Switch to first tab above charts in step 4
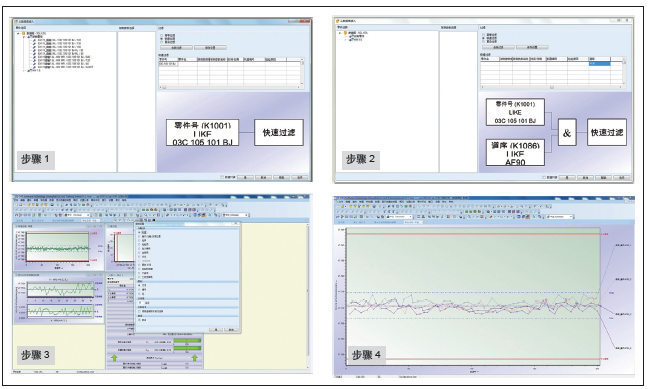The height and width of the screenshot is (389, 650). pos(342,223)
